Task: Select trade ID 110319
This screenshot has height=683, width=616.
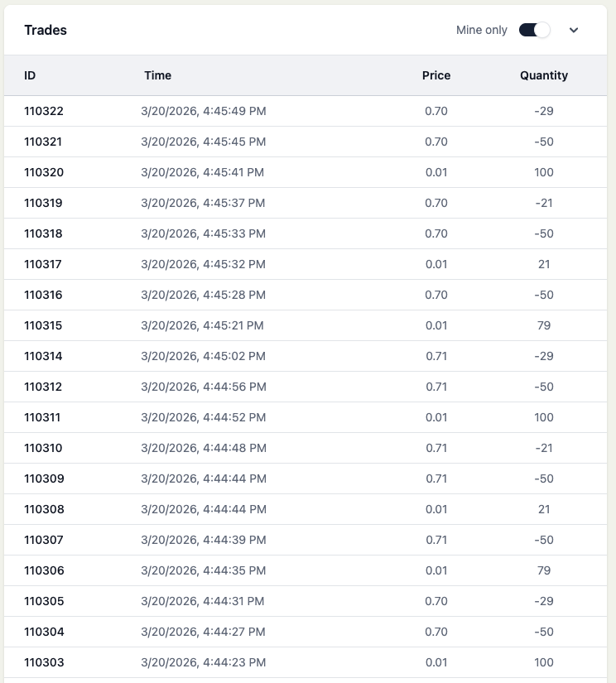Action: coord(43,203)
